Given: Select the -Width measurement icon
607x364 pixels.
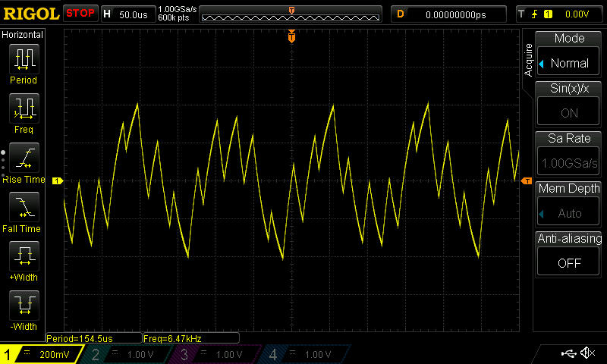Looking at the screenshot, I should (24, 306).
